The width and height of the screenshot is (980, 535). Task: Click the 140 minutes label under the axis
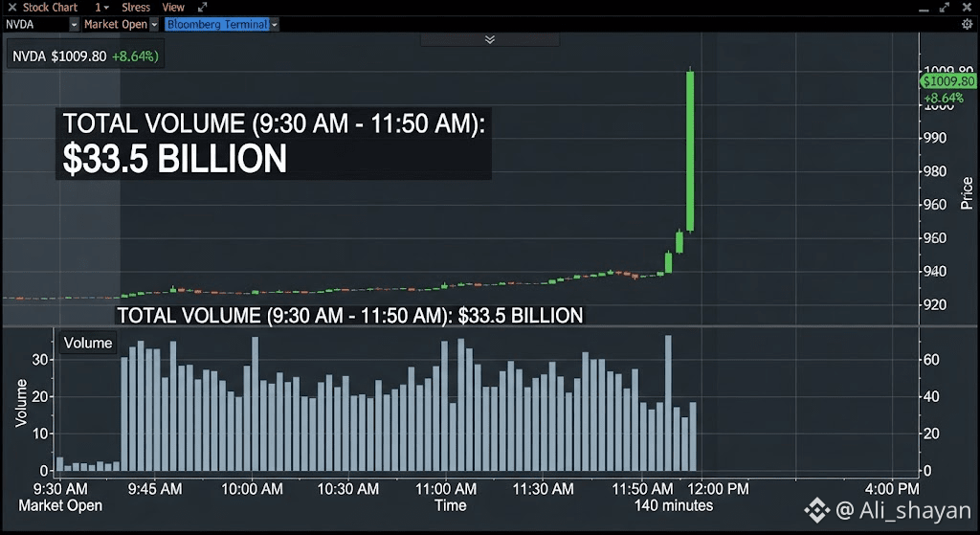tap(674, 505)
